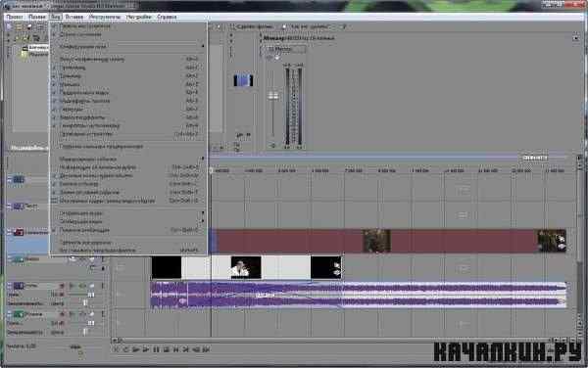Stop playback with the Stop button
The height and width of the screenshot is (368, 588).
click(167, 349)
